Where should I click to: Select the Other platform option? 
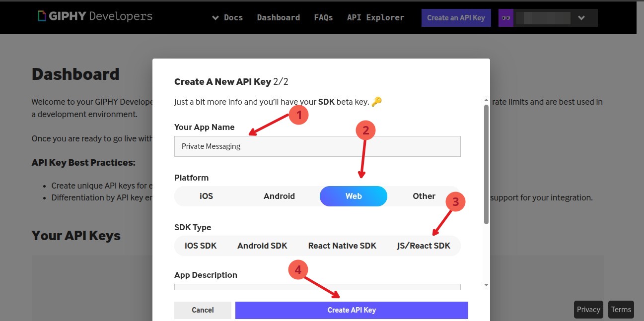[x=424, y=196]
